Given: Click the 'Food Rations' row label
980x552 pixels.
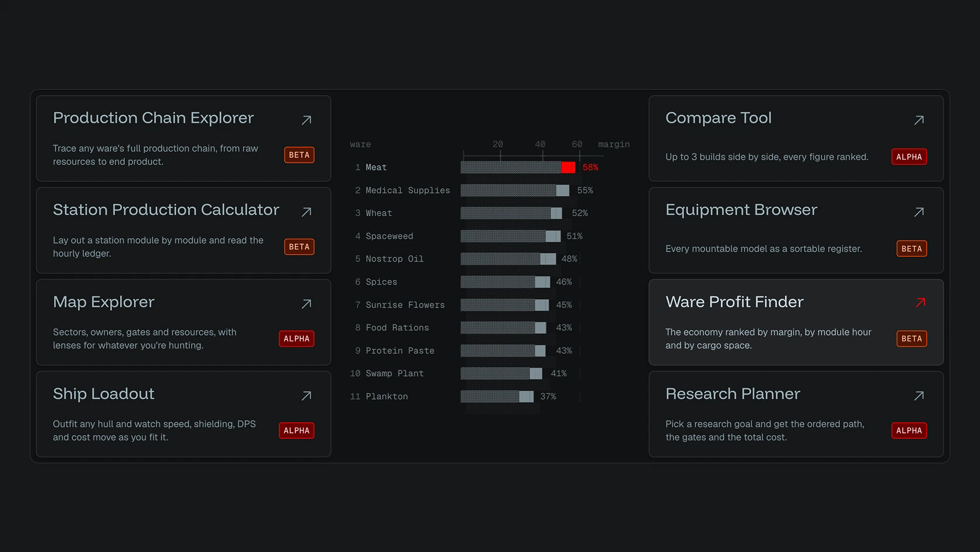Looking at the screenshot, I should click(397, 328).
